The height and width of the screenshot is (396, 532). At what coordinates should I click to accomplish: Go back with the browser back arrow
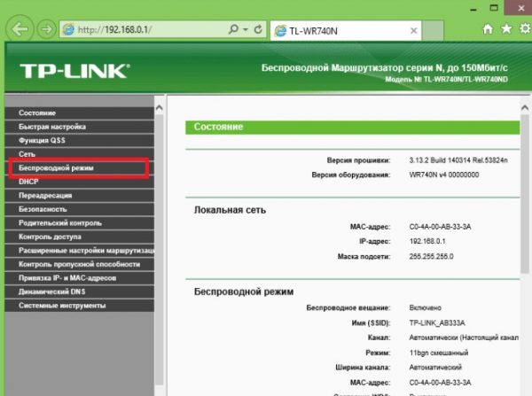(20, 29)
